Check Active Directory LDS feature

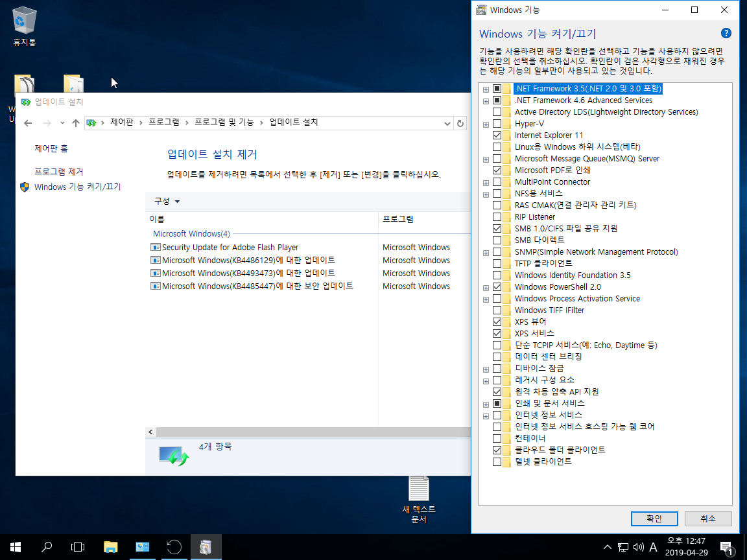497,112
